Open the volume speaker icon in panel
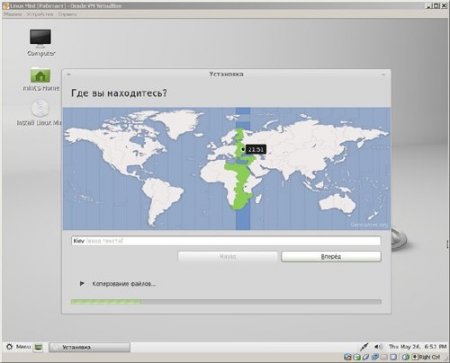The width and height of the screenshot is (450, 363). 378,347
